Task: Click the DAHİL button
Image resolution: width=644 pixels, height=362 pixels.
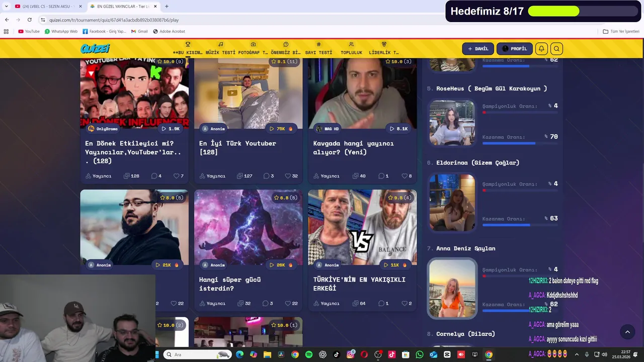Action: [478, 49]
